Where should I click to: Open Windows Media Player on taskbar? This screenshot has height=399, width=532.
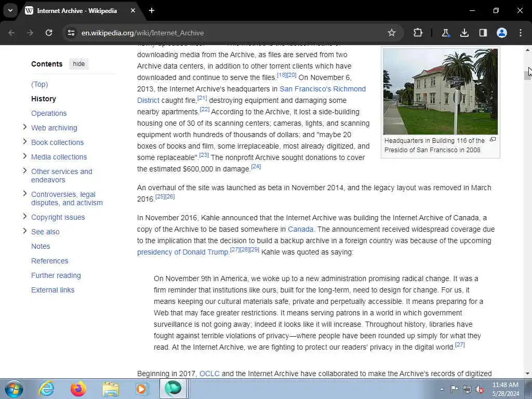(x=141, y=389)
